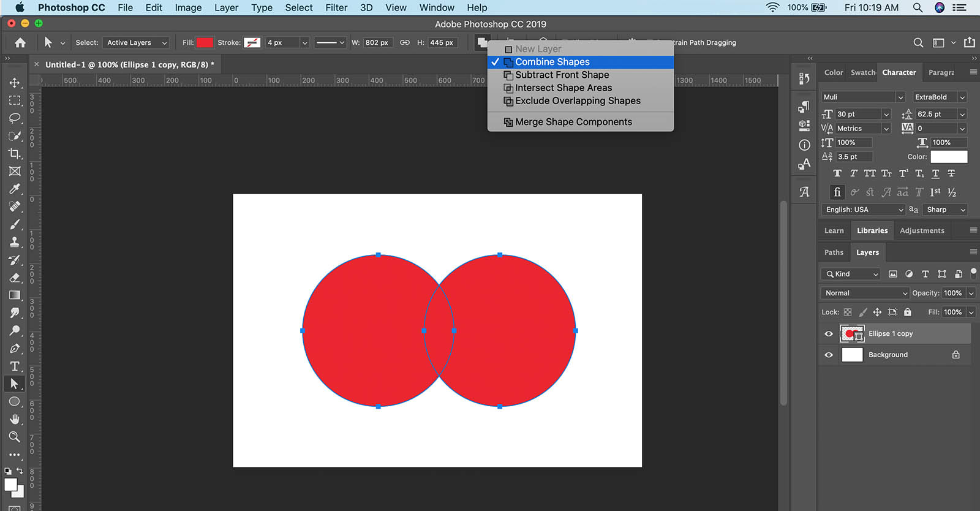Select the Eraser tool

[15, 278]
